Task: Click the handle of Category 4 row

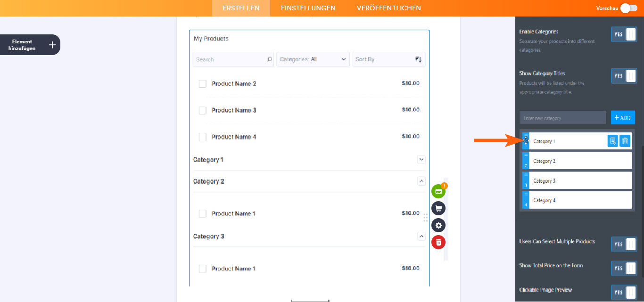Action: point(526,200)
